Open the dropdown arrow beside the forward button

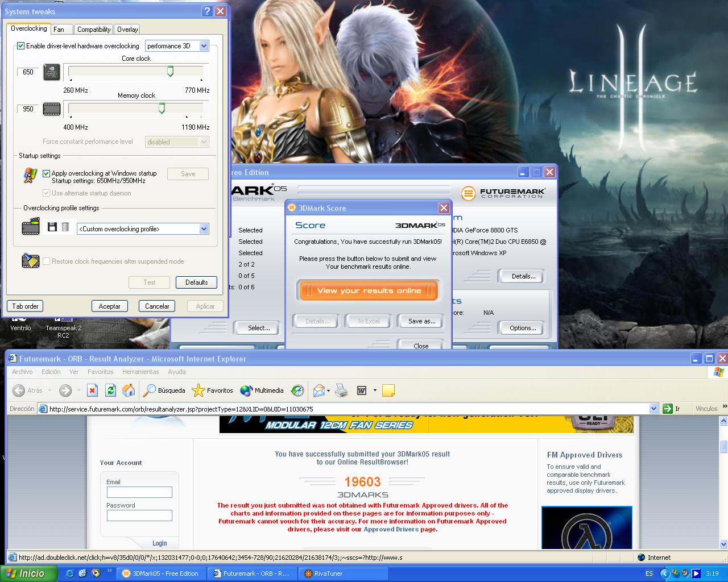[x=78, y=390]
